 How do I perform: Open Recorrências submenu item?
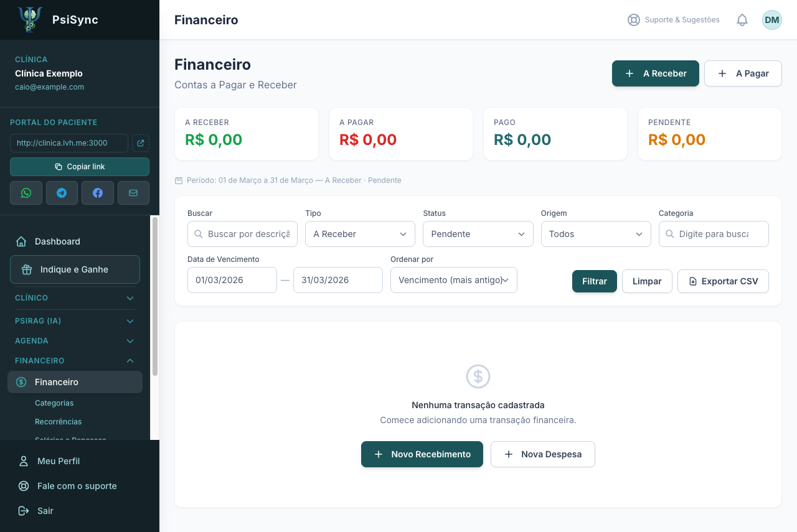click(x=59, y=422)
